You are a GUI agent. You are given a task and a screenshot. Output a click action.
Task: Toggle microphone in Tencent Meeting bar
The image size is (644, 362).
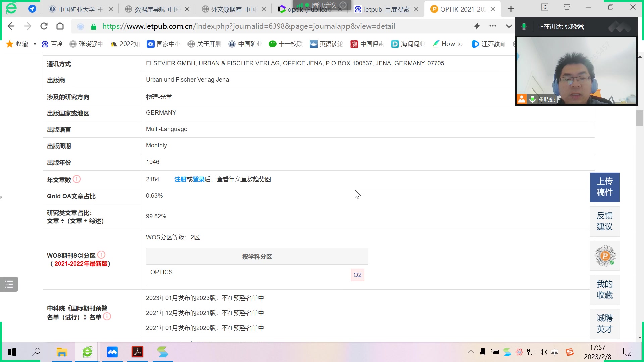524,27
